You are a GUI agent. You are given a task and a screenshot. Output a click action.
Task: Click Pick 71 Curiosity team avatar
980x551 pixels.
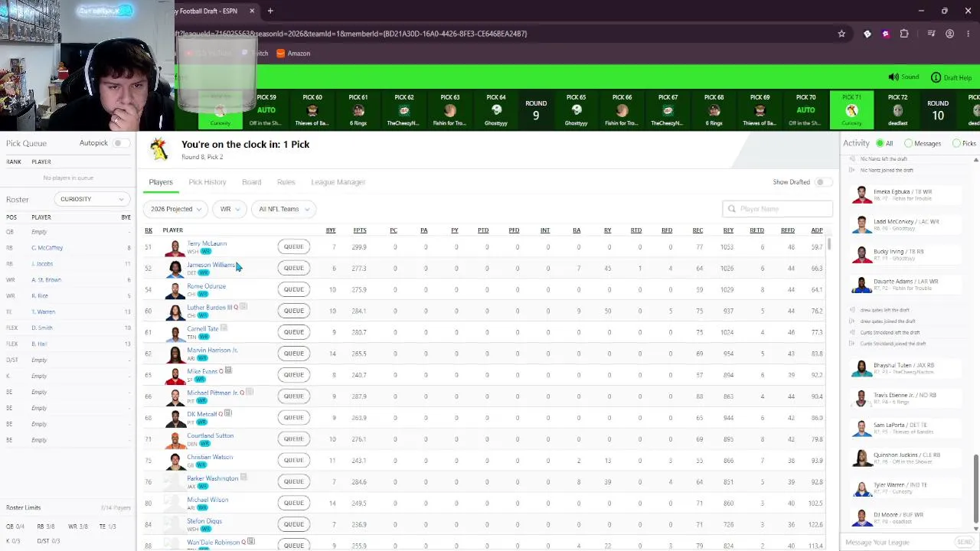[x=851, y=111]
